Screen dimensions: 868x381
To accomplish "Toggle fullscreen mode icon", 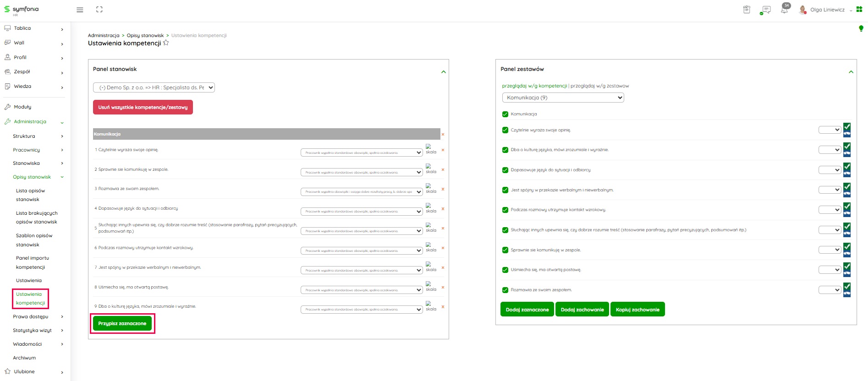I will pyautogui.click(x=99, y=10).
